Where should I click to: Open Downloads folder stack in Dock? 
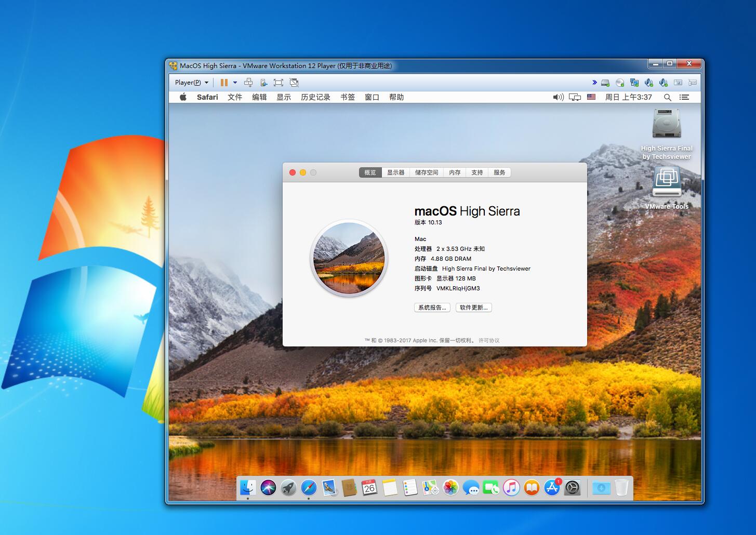click(x=601, y=488)
